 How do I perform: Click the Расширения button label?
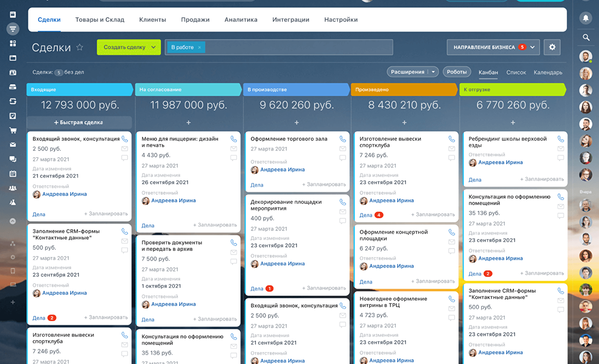pos(407,72)
